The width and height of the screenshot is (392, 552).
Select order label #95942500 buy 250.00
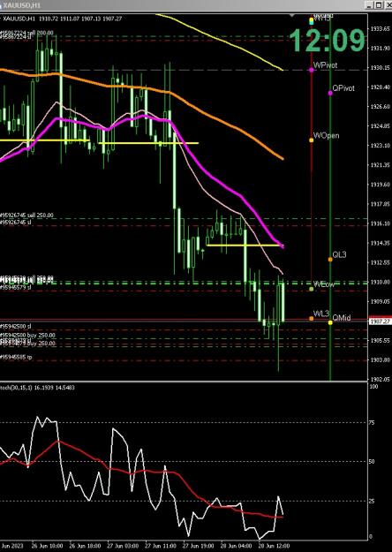[x=27, y=335]
